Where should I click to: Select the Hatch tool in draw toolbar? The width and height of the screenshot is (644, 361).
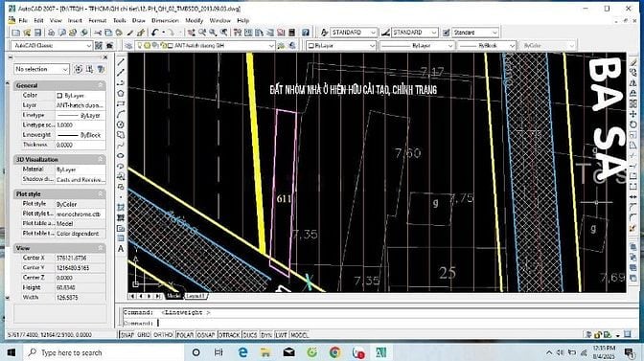point(121,208)
